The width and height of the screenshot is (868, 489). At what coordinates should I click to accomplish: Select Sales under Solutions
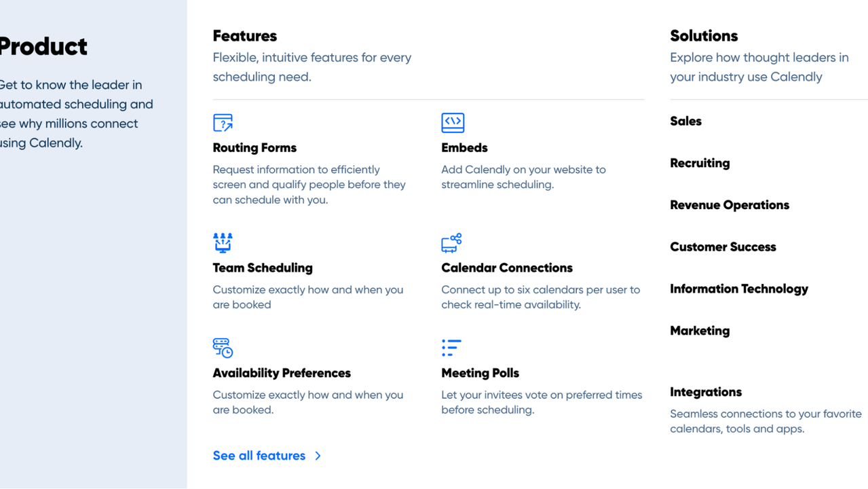(x=685, y=121)
